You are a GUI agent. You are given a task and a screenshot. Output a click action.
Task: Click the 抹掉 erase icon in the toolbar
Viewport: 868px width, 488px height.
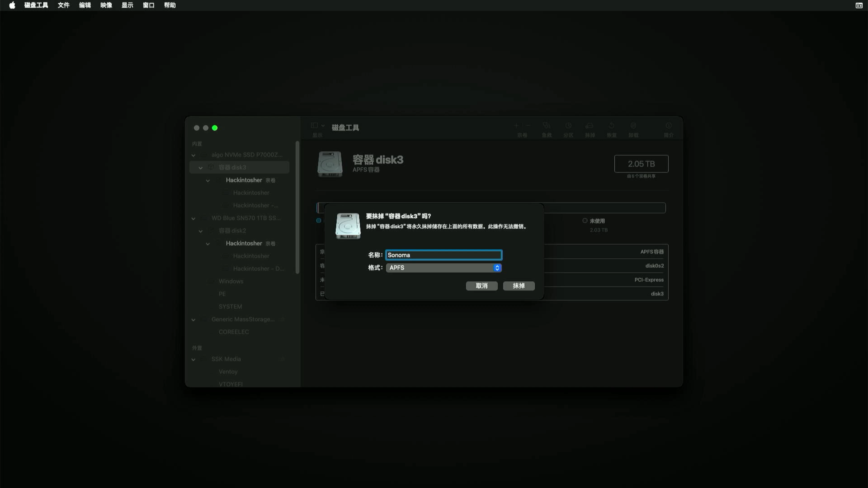(589, 125)
